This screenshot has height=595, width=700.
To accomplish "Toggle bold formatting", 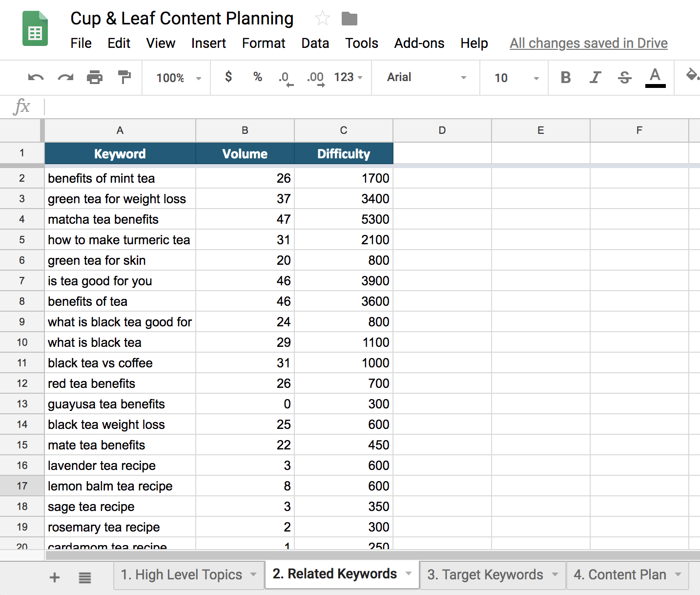I will pyautogui.click(x=565, y=78).
